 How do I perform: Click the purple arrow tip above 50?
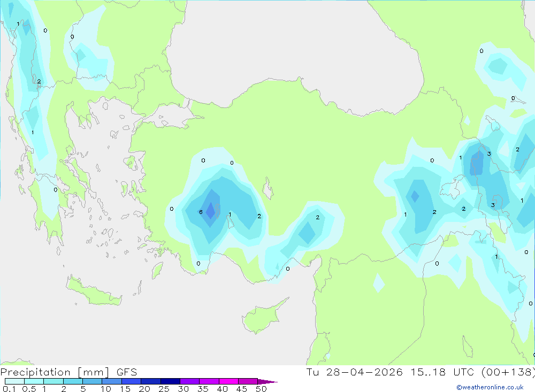click(267, 381)
